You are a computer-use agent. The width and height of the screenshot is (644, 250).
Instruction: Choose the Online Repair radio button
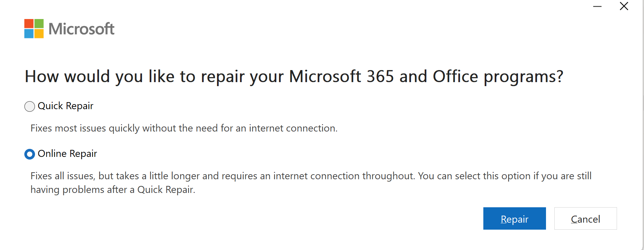pyautogui.click(x=30, y=154)
